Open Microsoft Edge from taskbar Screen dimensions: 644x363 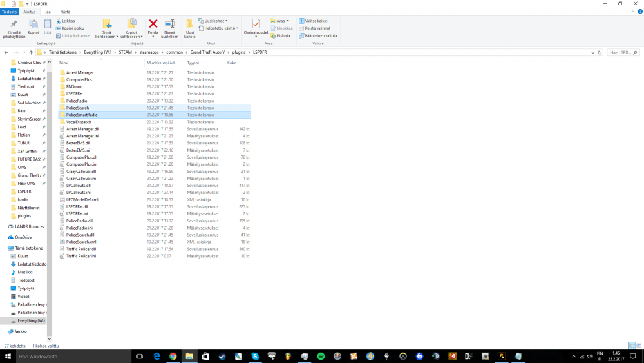point(156,357)
